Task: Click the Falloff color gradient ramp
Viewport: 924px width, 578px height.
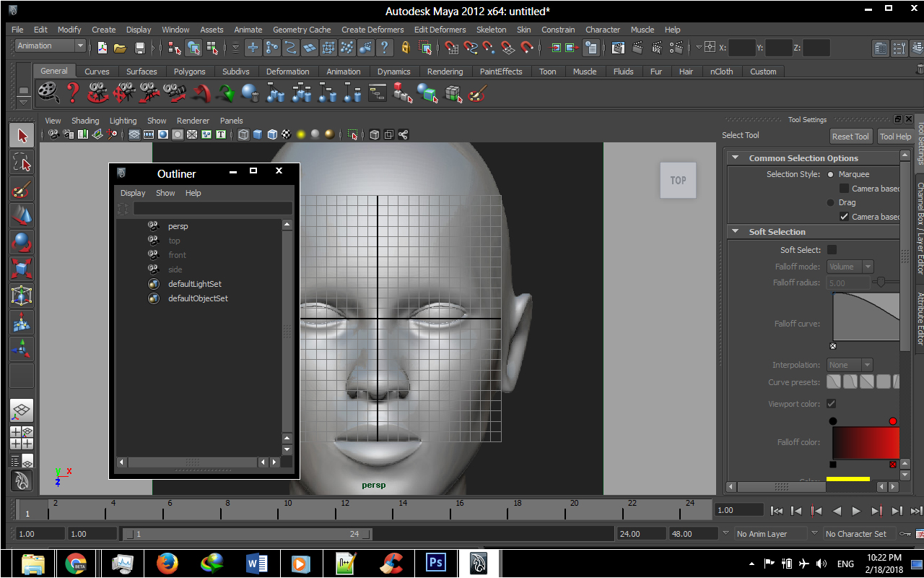Action: (865, 442)
